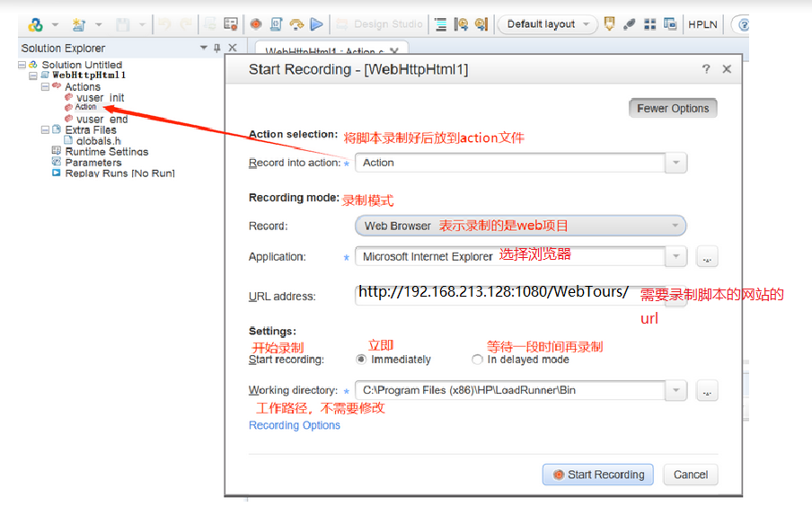Click the red record button in the toolbar
812x507 pixels.
[x=255, y=24]
